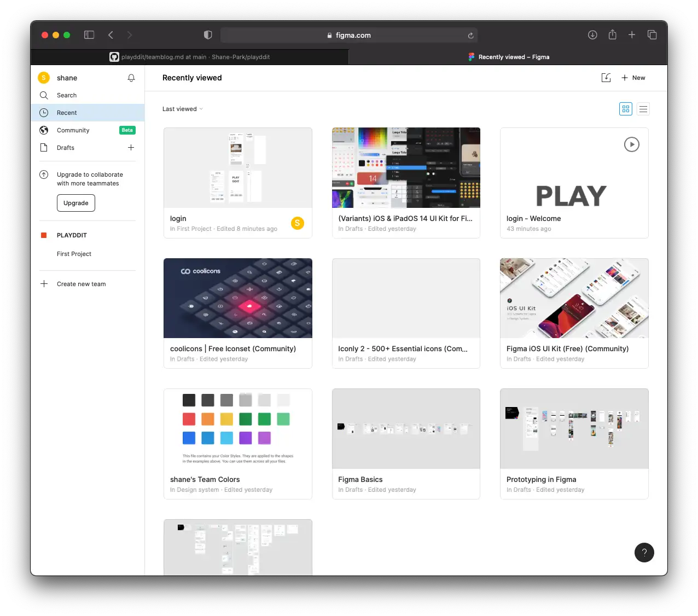This screenshot has height=616, width=698.
Task: Click the New file button
Action: coord(633,78)
